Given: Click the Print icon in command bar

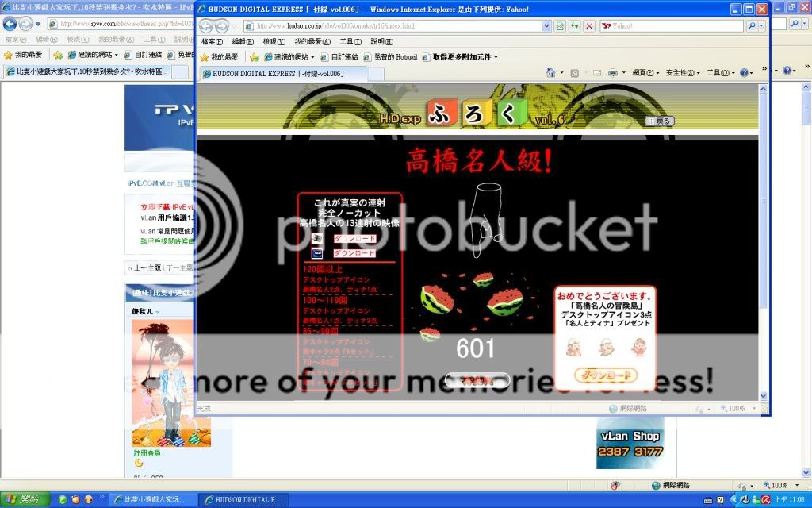Looking at the screenshot, I should 612,72.
